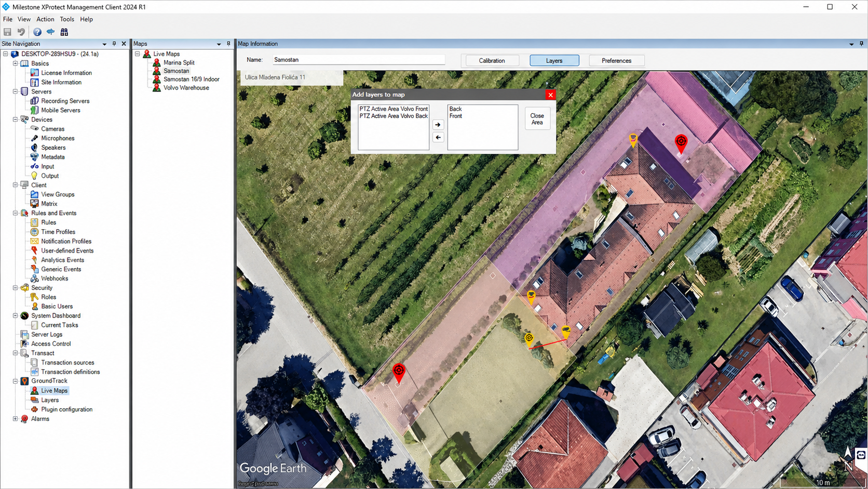Open the Plugin configuration icon
The height and width of the screenshot is (489, 868).
(34, 409)
